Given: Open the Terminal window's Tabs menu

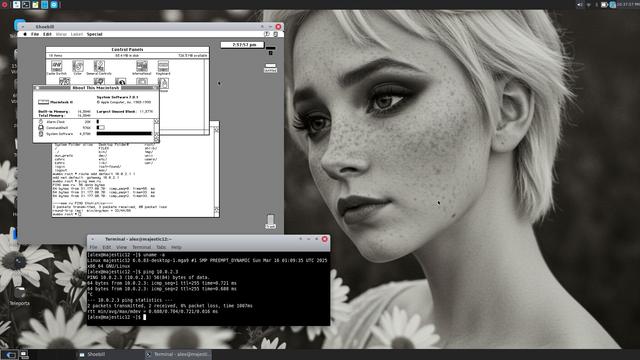Looking at the screenshot, I should click(161, 247).
